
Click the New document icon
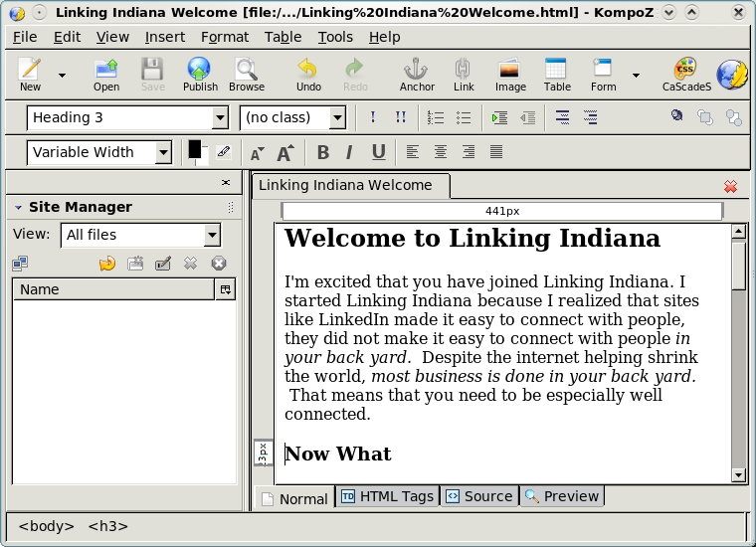coord(30,69)
